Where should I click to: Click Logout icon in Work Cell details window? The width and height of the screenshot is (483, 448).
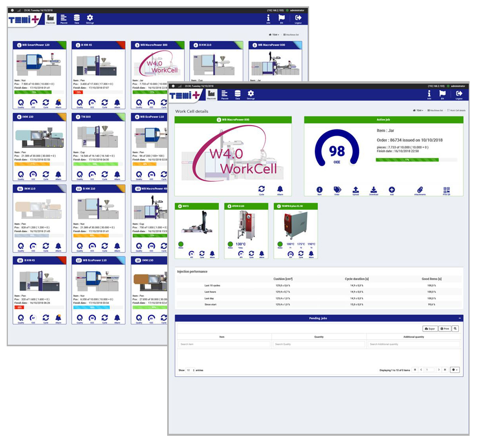459,95
